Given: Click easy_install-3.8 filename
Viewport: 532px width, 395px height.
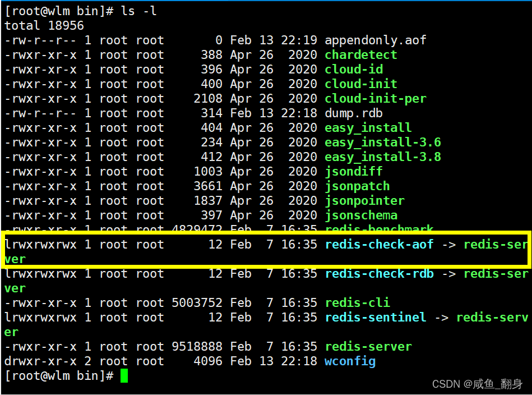Looking at the screenshot, I should click(383, 157).
